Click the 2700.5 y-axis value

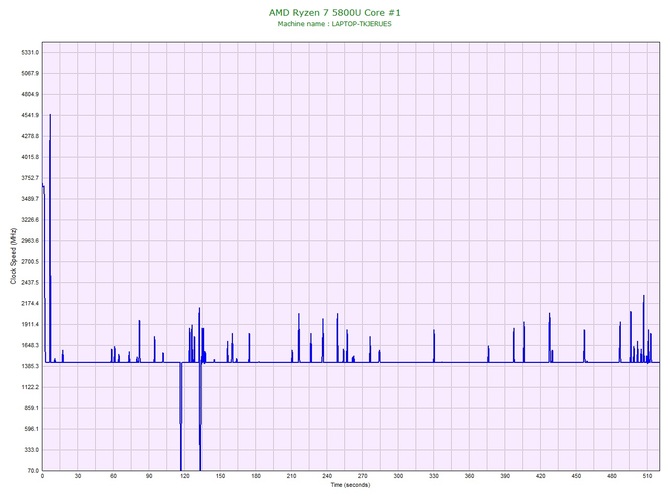click(x=30, y=262)
